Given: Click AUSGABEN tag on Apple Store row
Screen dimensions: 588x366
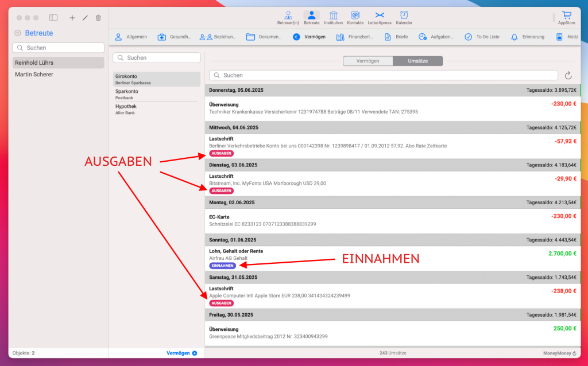Looking at the screenshot, I should [221, 303].
